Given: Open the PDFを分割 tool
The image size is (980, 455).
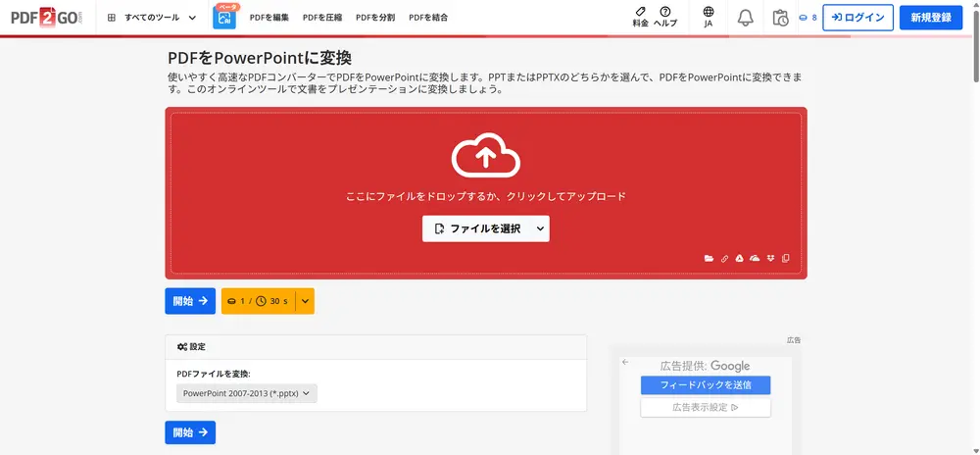Looking at the screenshot, I should tap(375, 18).
